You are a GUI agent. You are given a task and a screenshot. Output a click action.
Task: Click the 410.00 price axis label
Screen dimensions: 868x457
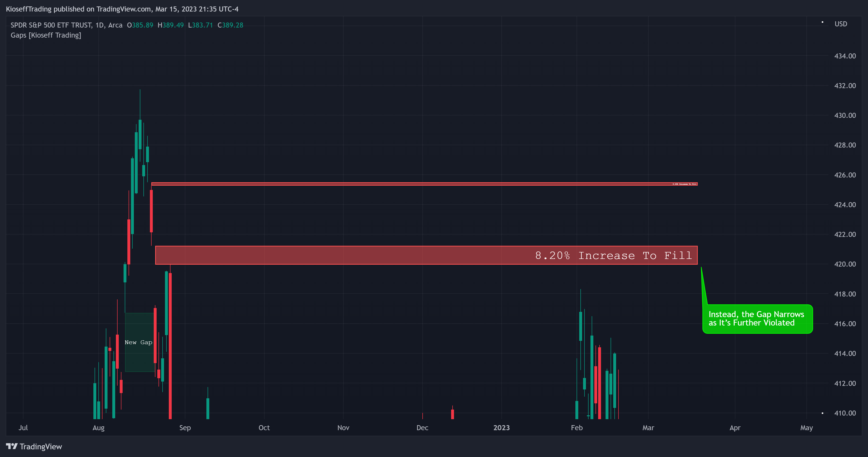(845, 413)
